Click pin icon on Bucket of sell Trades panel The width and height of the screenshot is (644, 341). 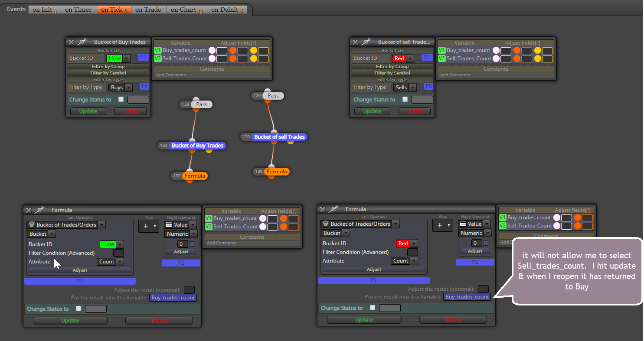click(x=366, y=42)
